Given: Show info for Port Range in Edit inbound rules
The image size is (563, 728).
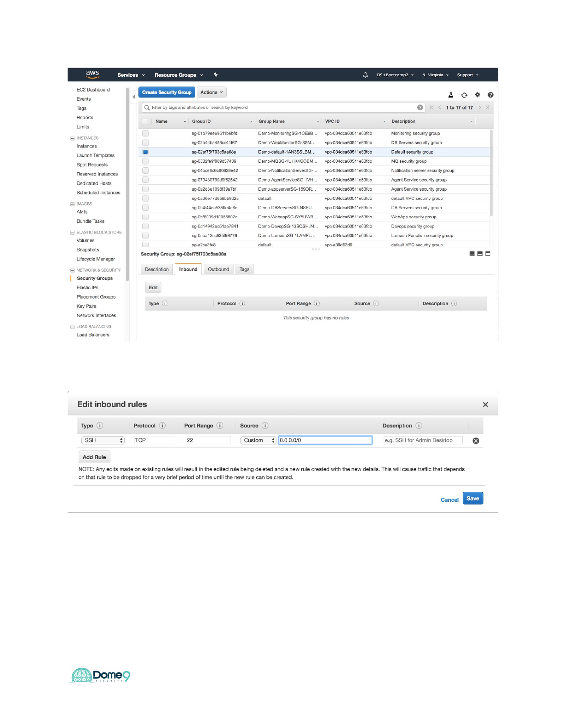Looking at the screenshot, I should (220, 426).
